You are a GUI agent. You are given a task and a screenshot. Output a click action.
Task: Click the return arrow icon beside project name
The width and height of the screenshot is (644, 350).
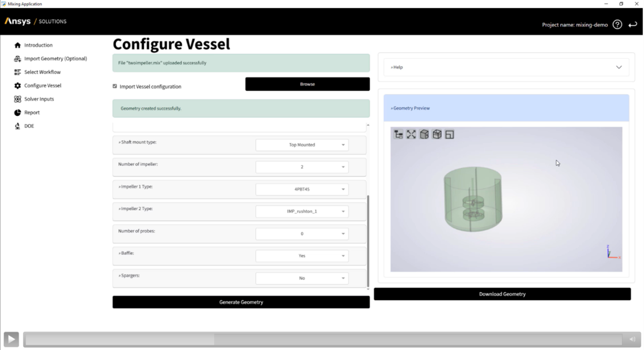(x=633, y=25)
